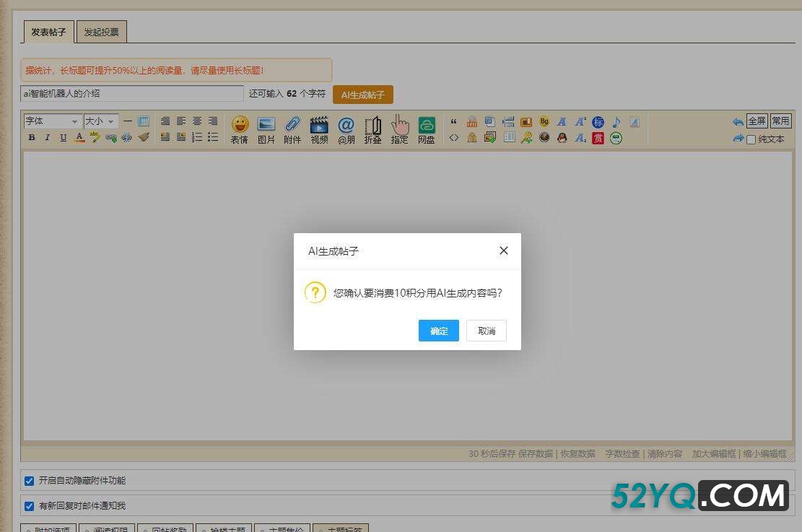
Task: Enable the 纯文本 plain text checkbox
Action: pos(751,139)
